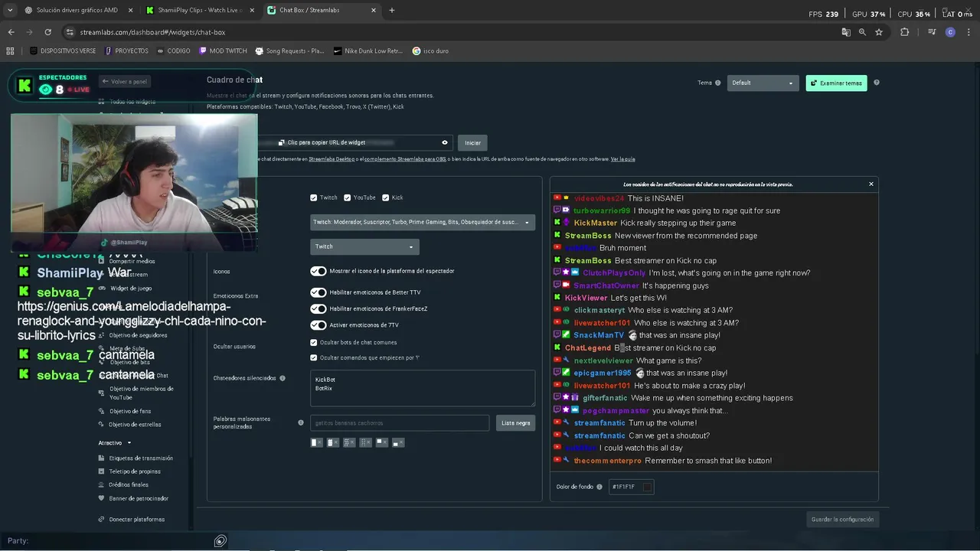Click the Iniciar button
Image resolution: width=980 pixels, height=551 pixels.
coord(472,142)
